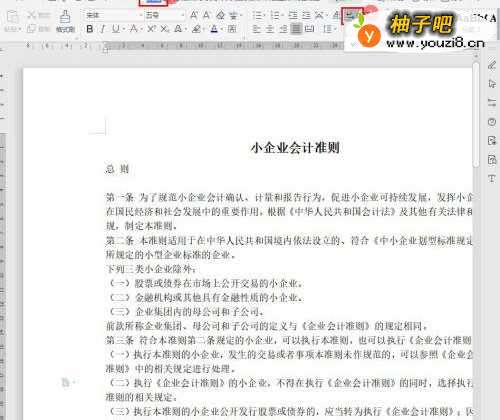The image size is (500, 420).
Task: Expand the font color dropdown arrow
Action: (x=222, y=29)
